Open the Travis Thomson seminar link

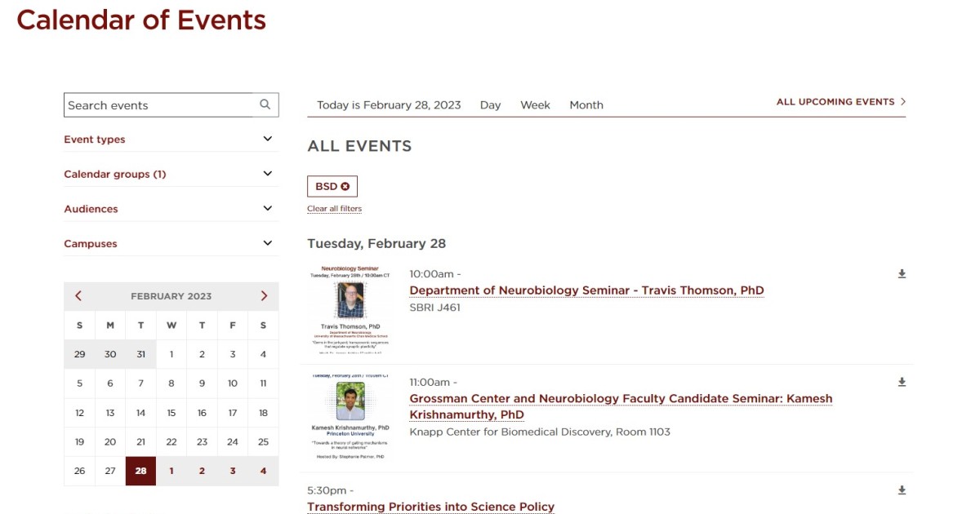[x=586, y=290]
